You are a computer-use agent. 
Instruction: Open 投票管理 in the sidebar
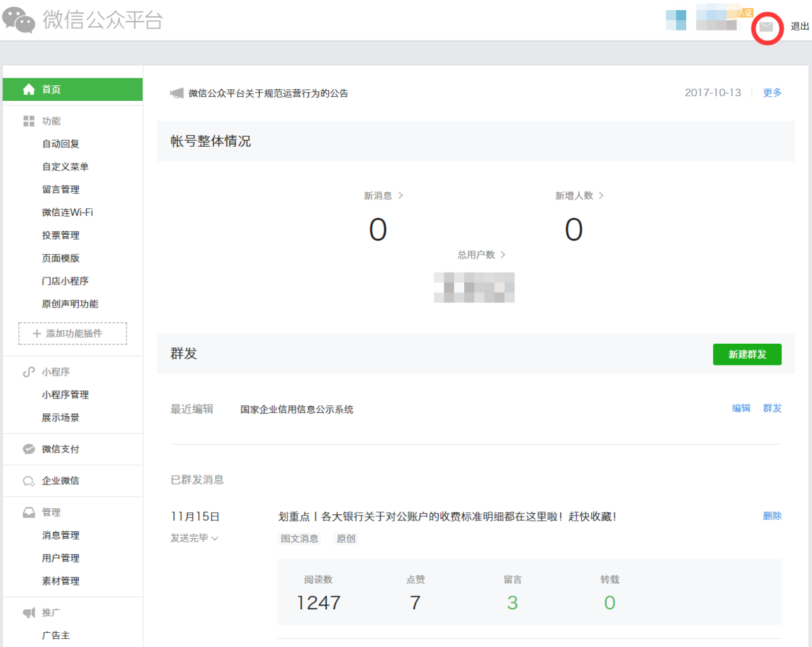(x=61, y=236)
